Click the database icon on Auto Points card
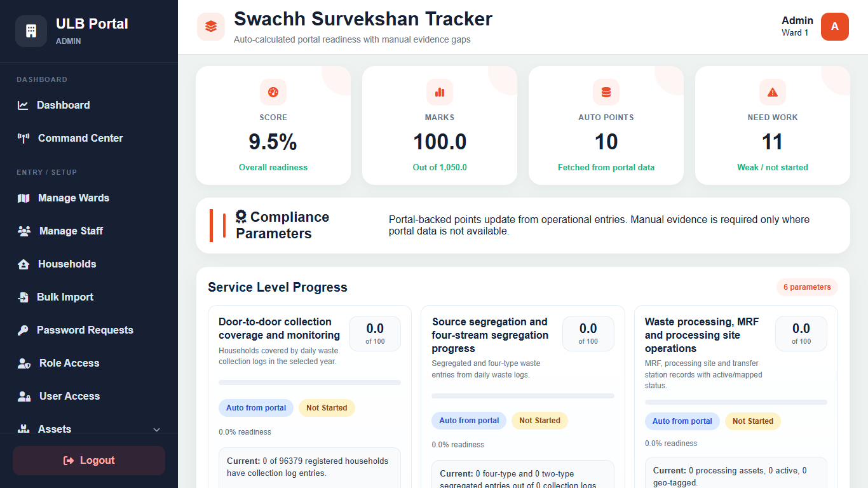868x488 pixels. pyautogui.click(x=606, y=92)
